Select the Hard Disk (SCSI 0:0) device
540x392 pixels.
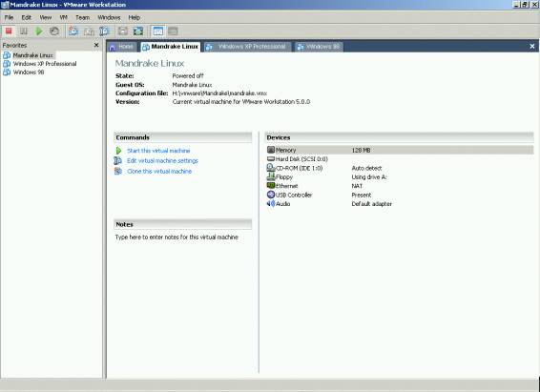(x=400, y=159)
